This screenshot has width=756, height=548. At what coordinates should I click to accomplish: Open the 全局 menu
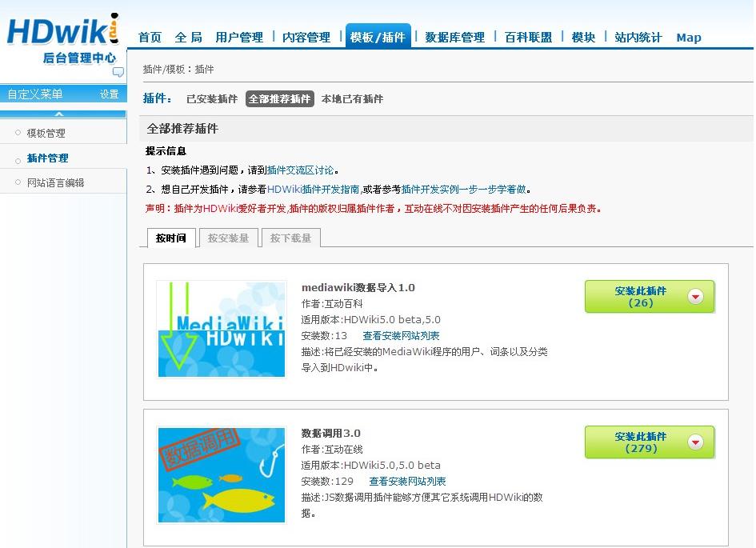point(189,37)
